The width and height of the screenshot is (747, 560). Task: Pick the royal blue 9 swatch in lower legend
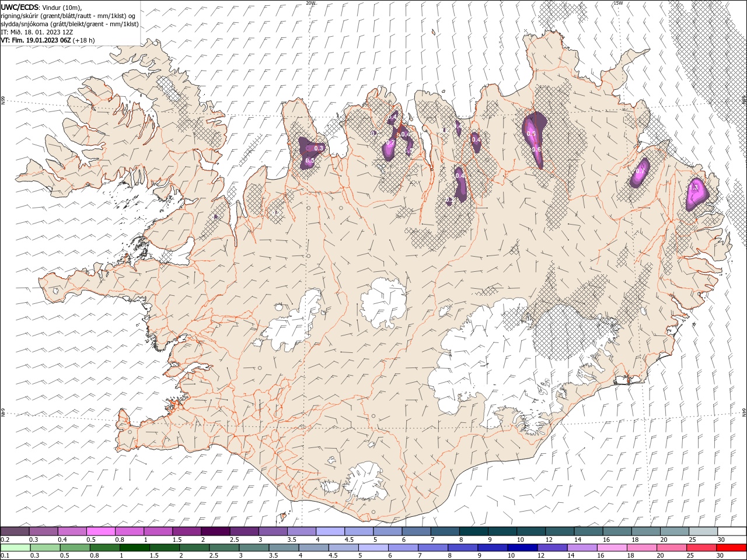[x=492, y=548]
